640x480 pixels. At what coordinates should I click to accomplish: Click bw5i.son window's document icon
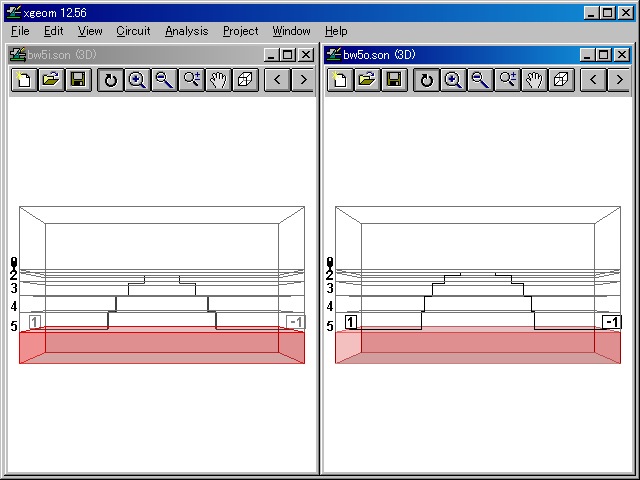click(x=17, y=55)
